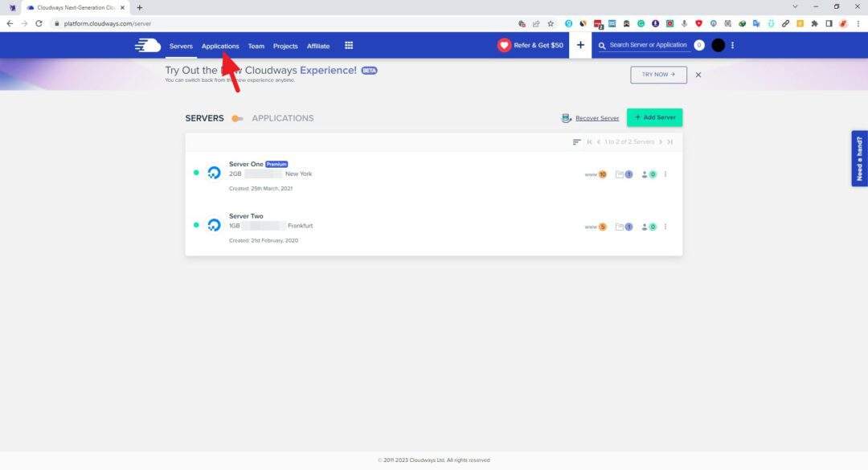Go to next page of servers
The width and height of the screenshot is (868, 470).
click(661, 142)
